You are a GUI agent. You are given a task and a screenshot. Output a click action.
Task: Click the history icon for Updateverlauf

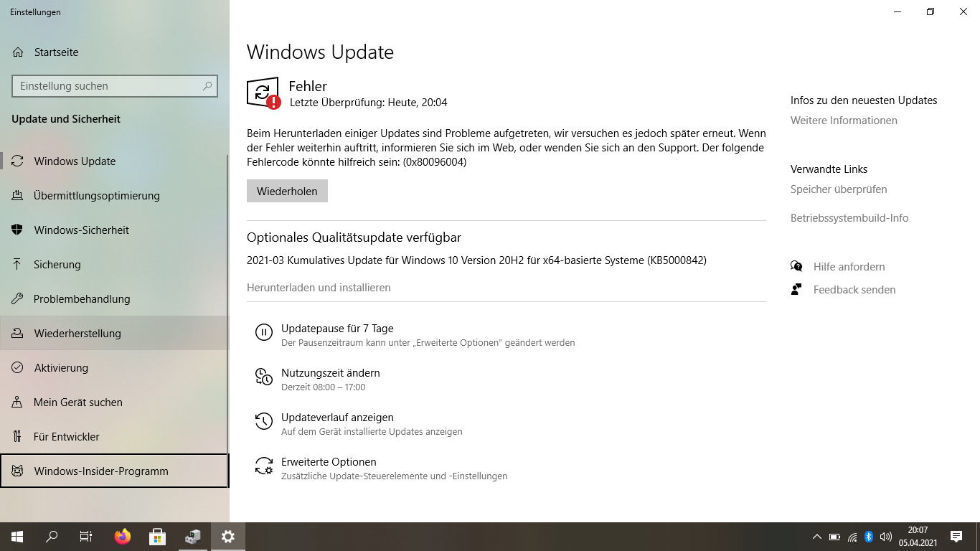[264, 421]
